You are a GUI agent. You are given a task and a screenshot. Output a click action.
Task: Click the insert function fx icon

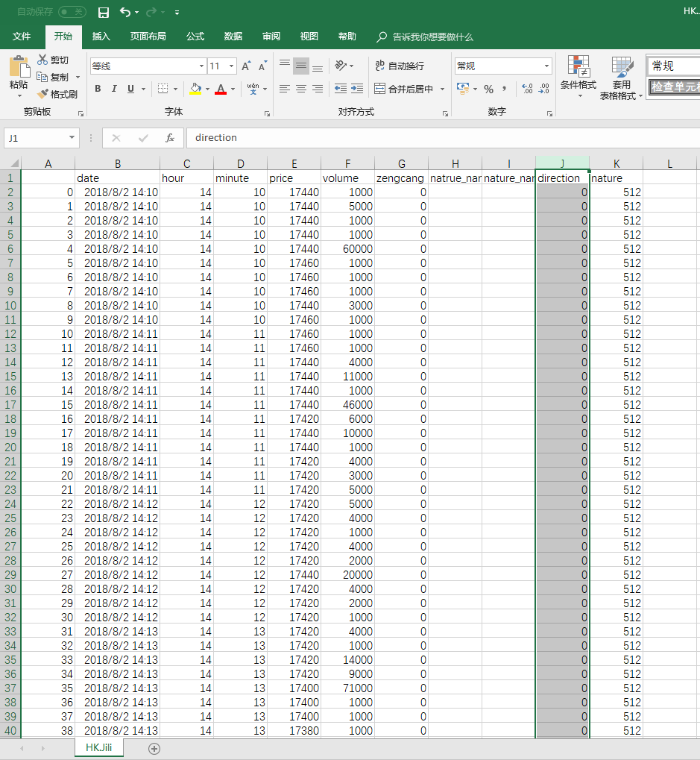169,138
